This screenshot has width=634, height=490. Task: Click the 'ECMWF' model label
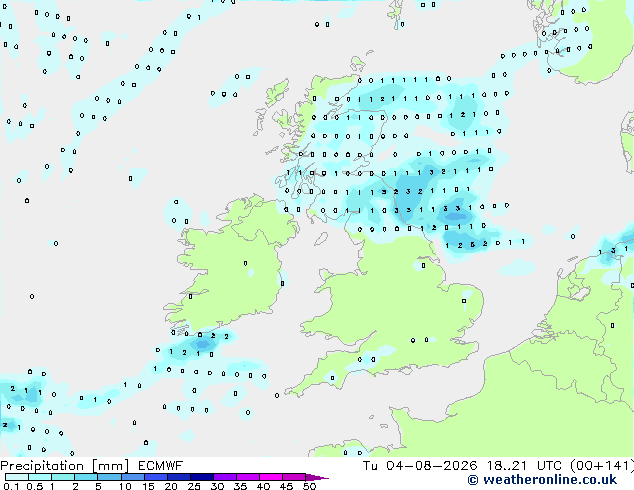click(161, 466)
